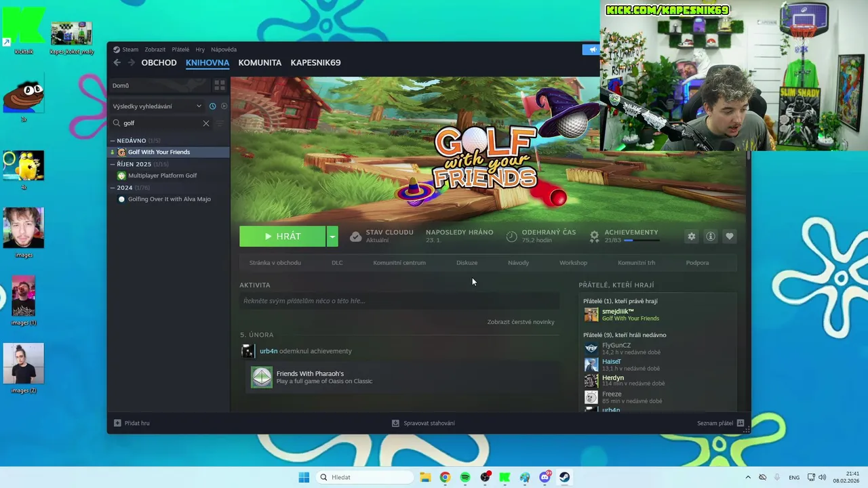868x488 pixels.
Task: Click the cloud status icon
Action: (x=355, y=236)
